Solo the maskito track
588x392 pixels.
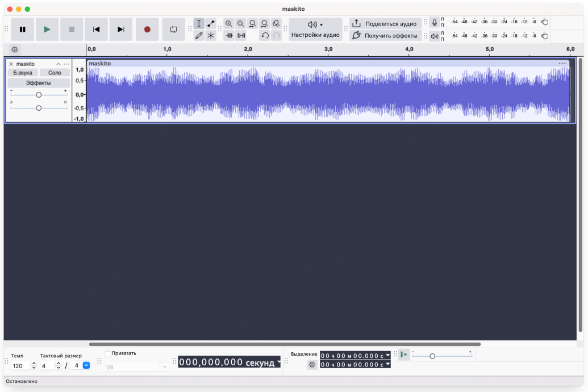tap(55, 72)
